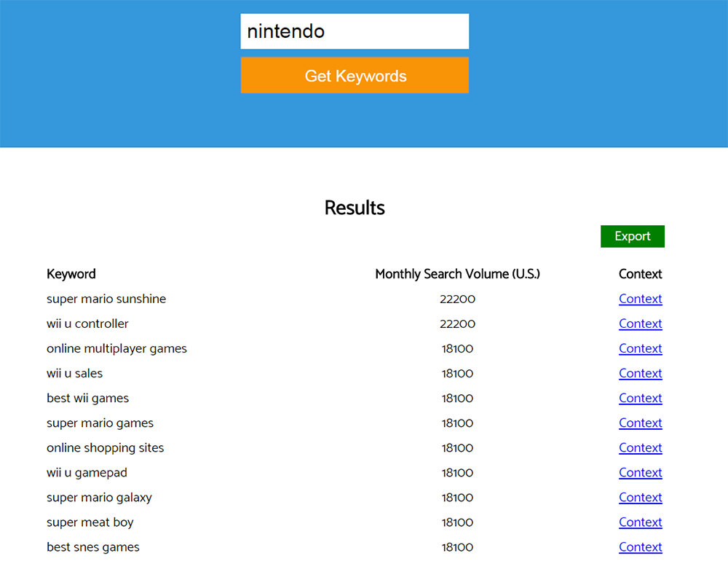
Task: Select the keyword 'wii u gamepad'
Action: [87, 473]
